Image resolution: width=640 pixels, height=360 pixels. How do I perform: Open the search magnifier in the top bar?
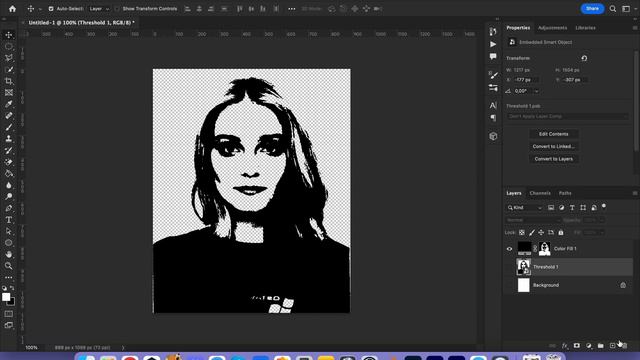pyautogui.click(x=613, y=9)
